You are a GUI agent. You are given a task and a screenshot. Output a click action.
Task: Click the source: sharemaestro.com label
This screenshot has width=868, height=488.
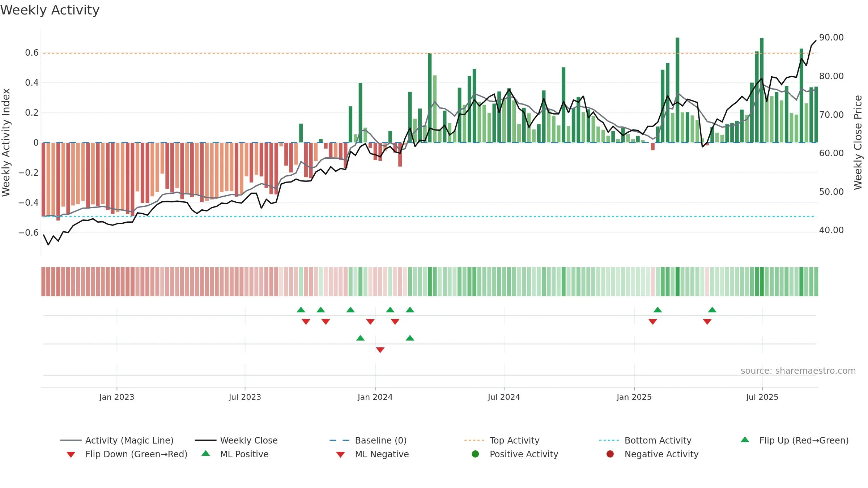tap(798, 371)
